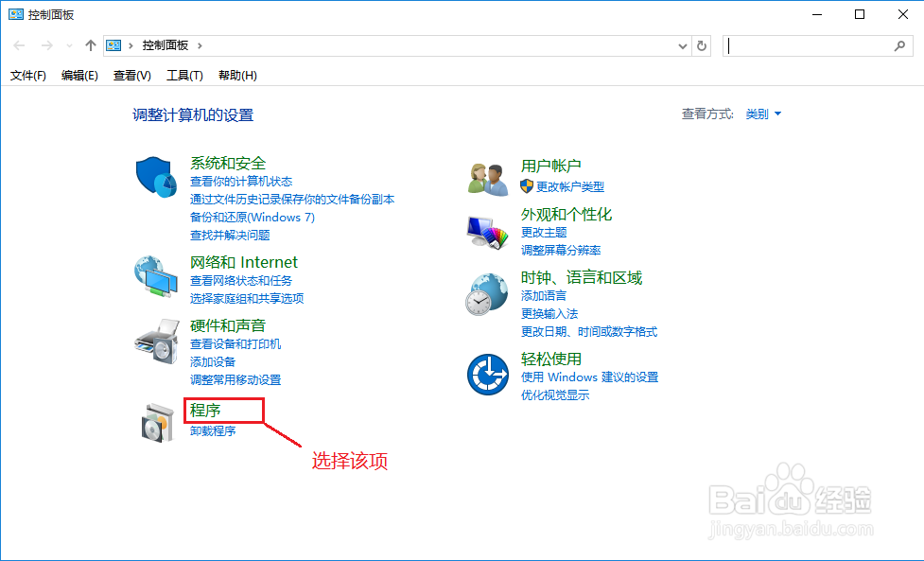Click the 时钟、语言和区域 clock icon
Image resolution: width=924 pixels, height=561 pixels.
pyautogui.click(x=486, y=294)
